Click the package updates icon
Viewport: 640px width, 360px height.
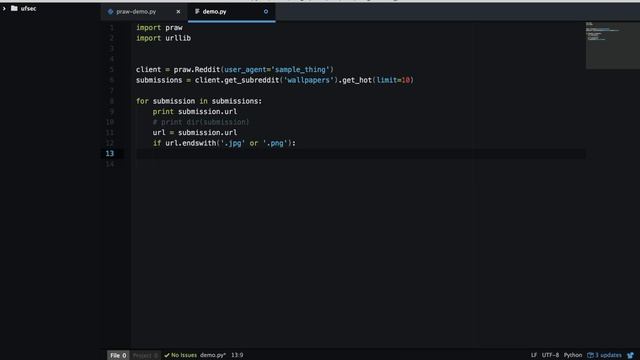(x=590, y=356)
